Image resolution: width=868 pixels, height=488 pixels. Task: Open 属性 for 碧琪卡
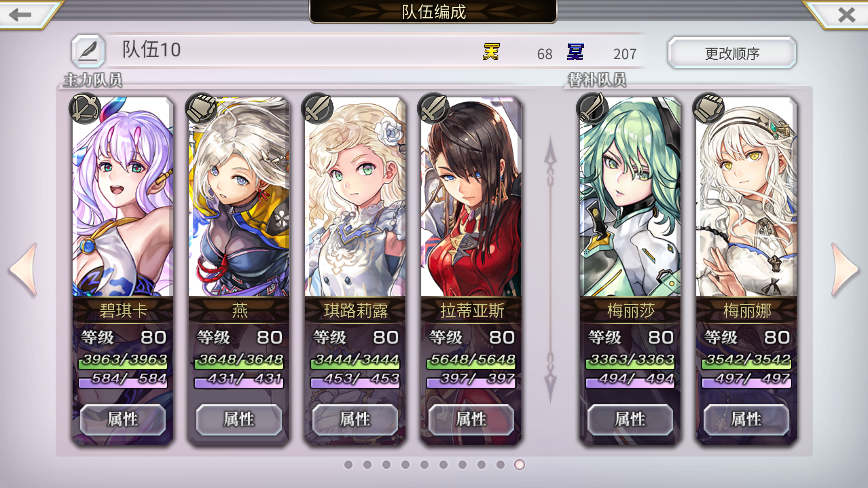click(123, 420)
